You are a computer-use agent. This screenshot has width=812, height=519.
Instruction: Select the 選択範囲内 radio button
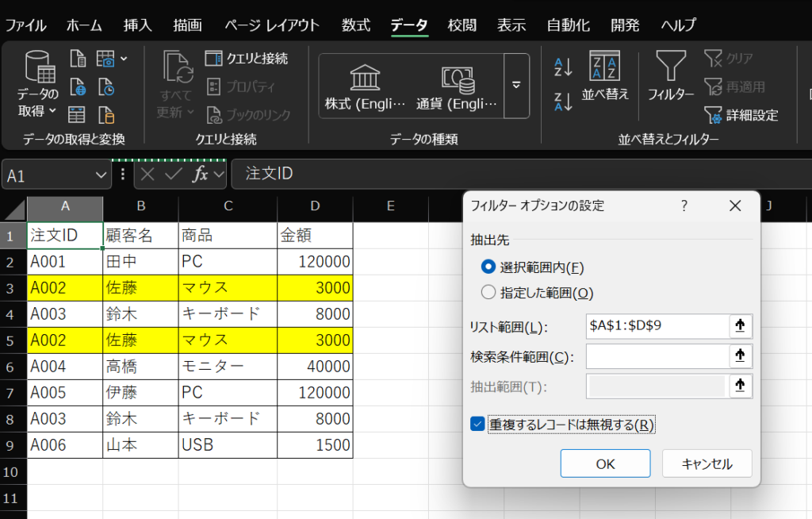(x=488, y=267)
